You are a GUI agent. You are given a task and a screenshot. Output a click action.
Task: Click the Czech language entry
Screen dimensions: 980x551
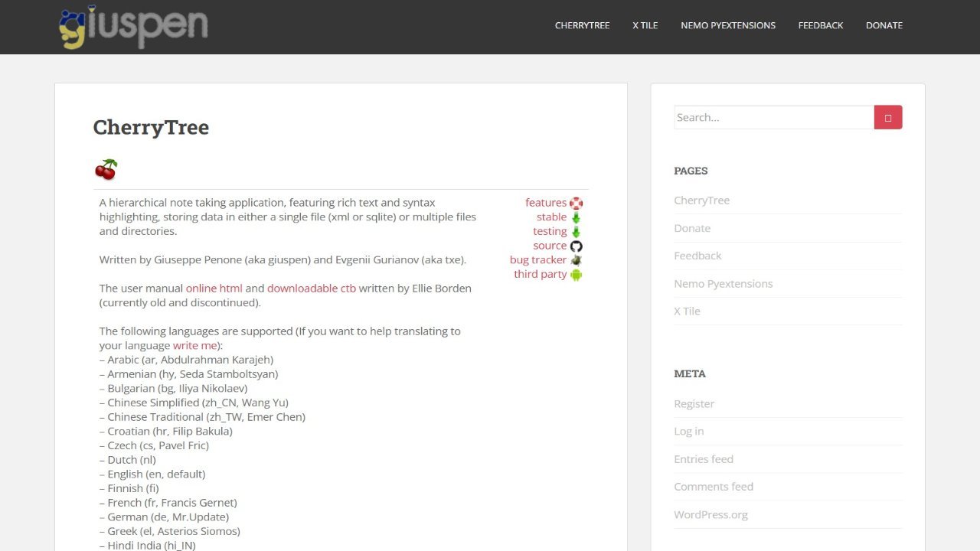pos(154,445)
